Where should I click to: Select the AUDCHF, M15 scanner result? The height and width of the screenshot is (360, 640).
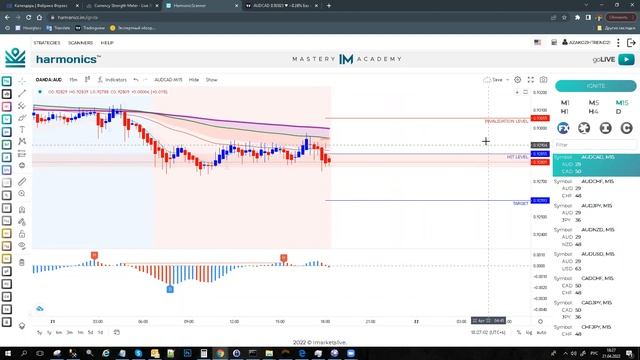[x=596, y=189]
